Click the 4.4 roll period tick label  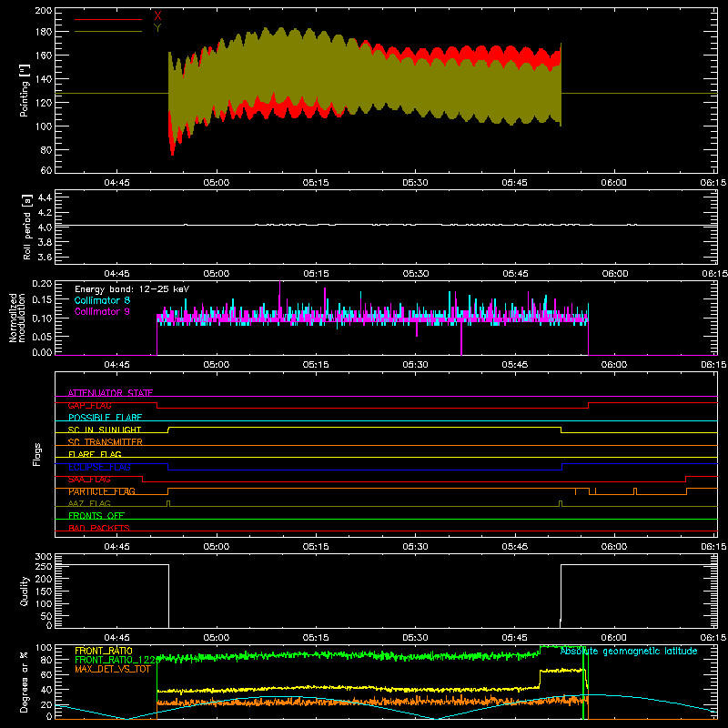pyautogui.click(x=45, y=197)
